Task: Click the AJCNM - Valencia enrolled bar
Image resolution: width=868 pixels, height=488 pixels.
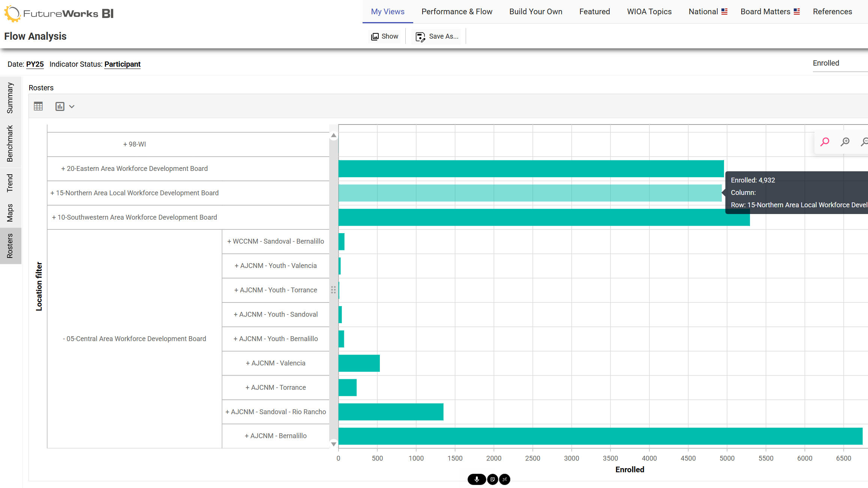Action: [x=359, y=363]
